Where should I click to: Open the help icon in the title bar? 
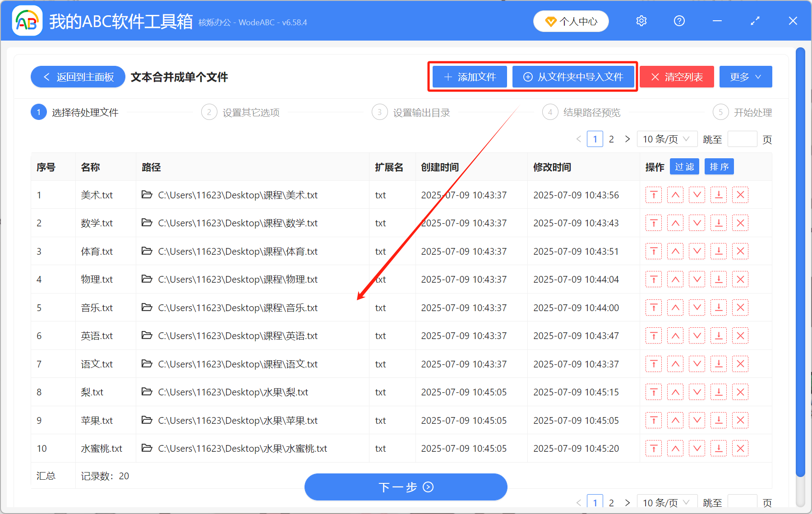679,21
